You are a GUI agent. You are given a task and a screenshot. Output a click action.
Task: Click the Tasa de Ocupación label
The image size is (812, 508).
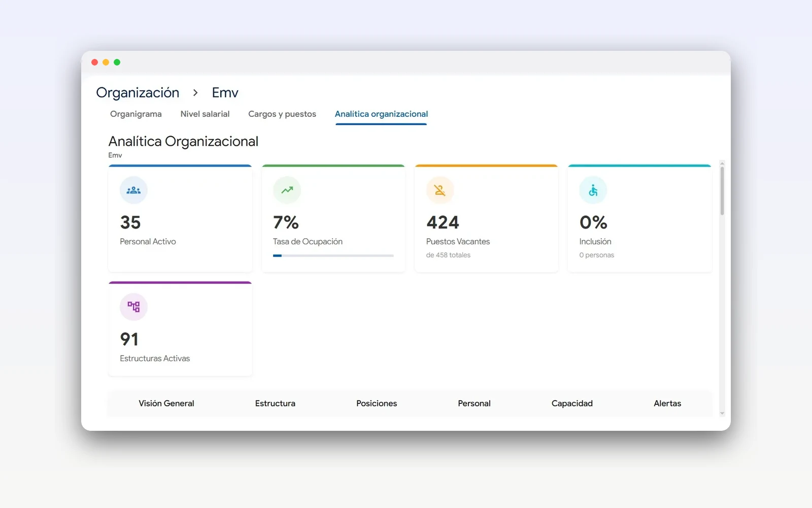point(308,242)
